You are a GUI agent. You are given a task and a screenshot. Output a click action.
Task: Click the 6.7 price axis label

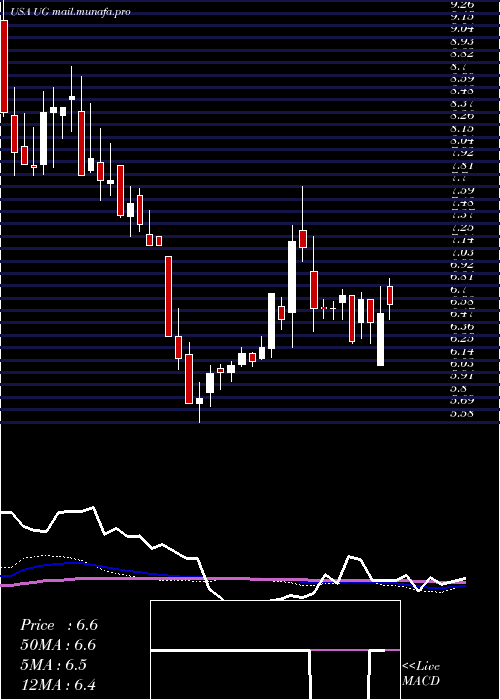(460, 290)
